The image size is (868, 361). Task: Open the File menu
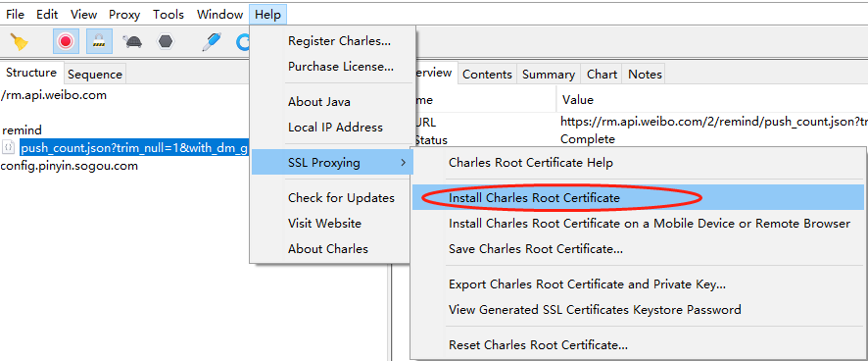point(15,15)
